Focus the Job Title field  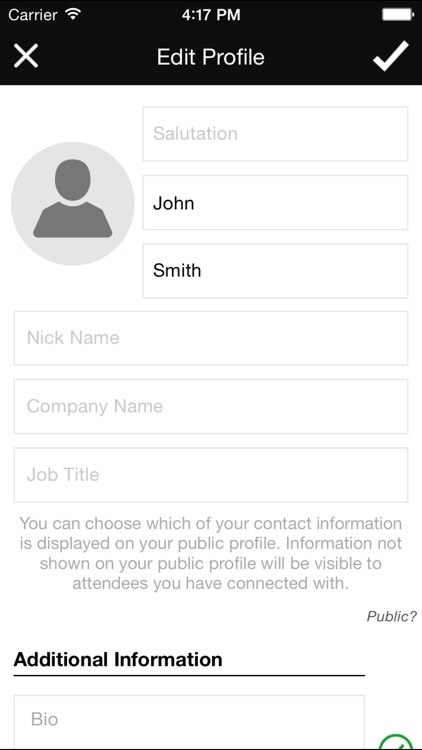[211, 475]
